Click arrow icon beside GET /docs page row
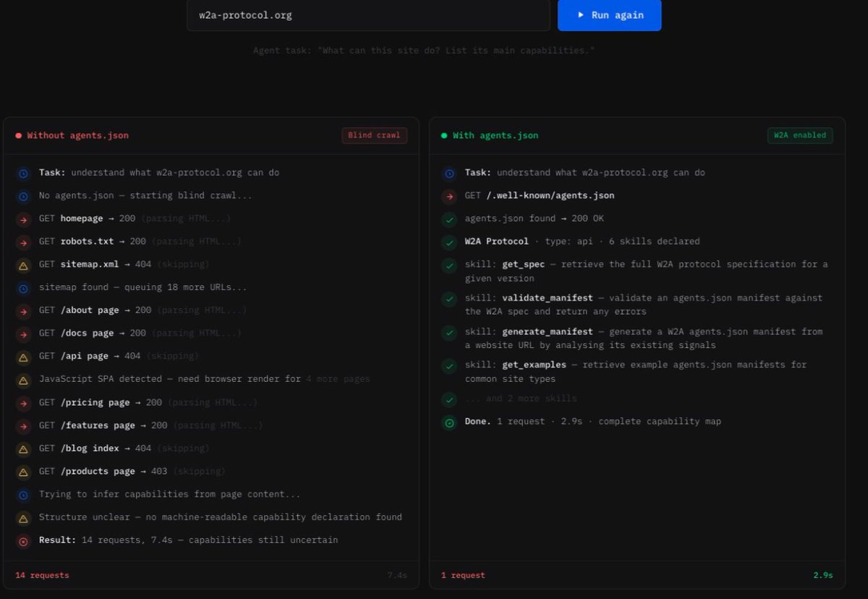The width and height of the screenshot is (868, 599). [x=23, y=334]
